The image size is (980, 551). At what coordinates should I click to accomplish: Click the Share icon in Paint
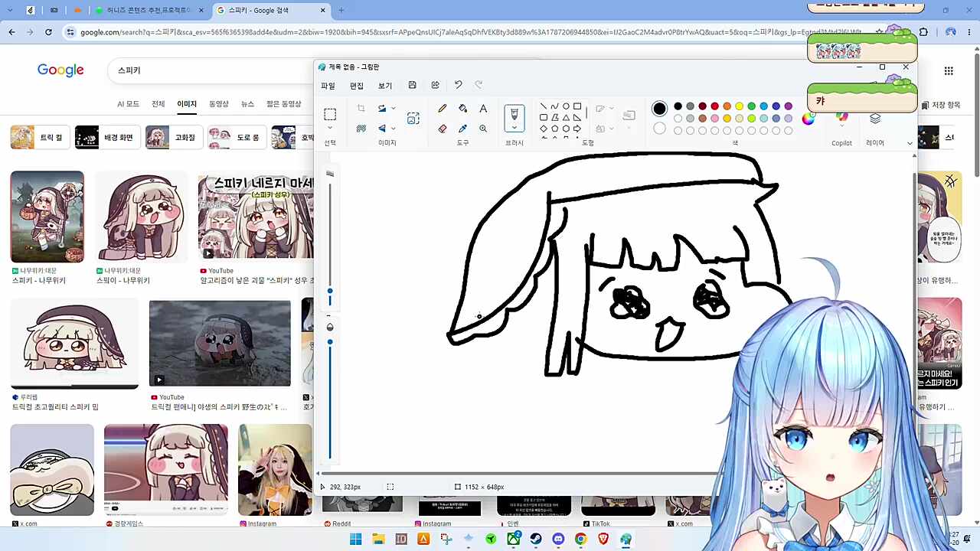435,85
